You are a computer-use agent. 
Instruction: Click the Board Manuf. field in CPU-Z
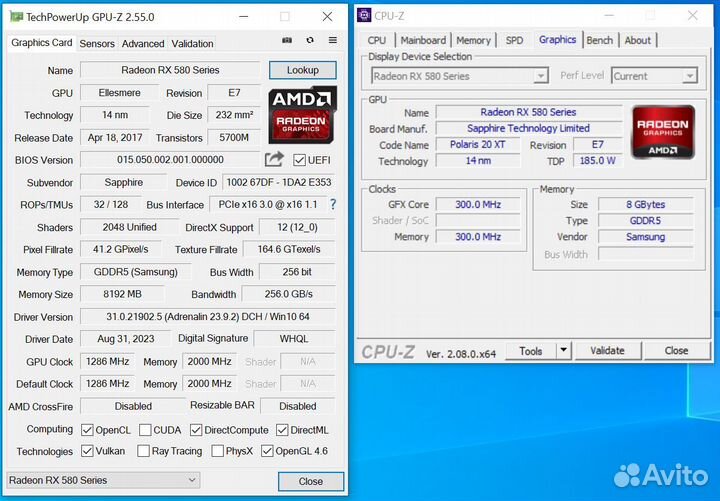(x=529, y=128)
